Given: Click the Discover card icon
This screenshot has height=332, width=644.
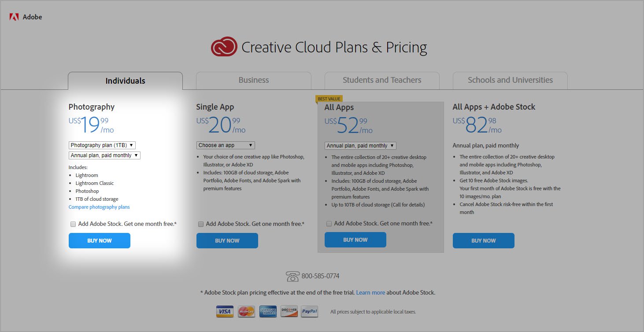Looking at the screenshot, I should click(x=289, y=312).
